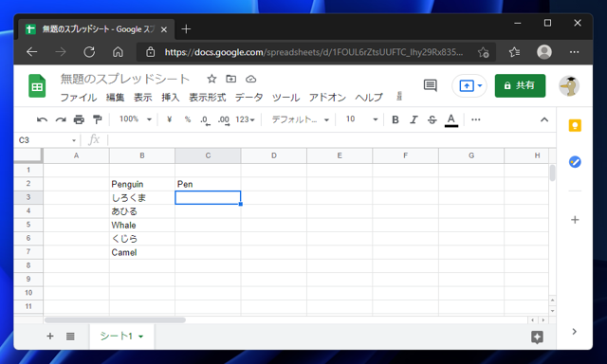
Task: Open ファイル menu
Action: pos(79,98)
